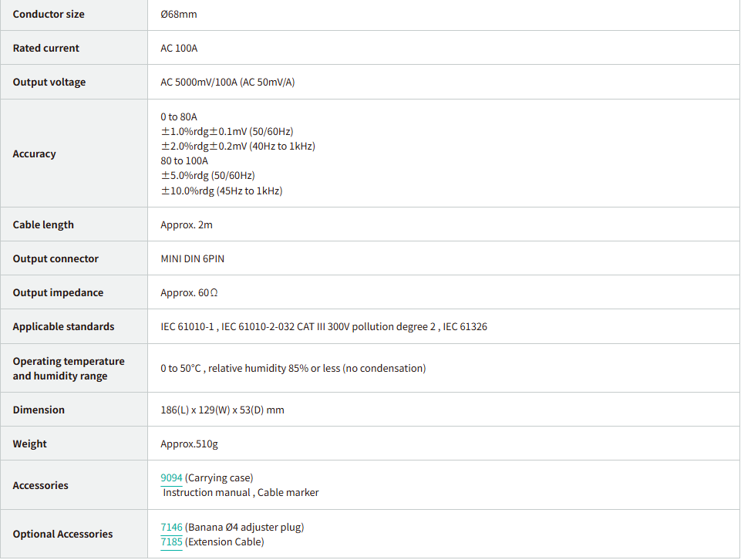Select the MINI DIN 6PIN connector value

point(193,259)
